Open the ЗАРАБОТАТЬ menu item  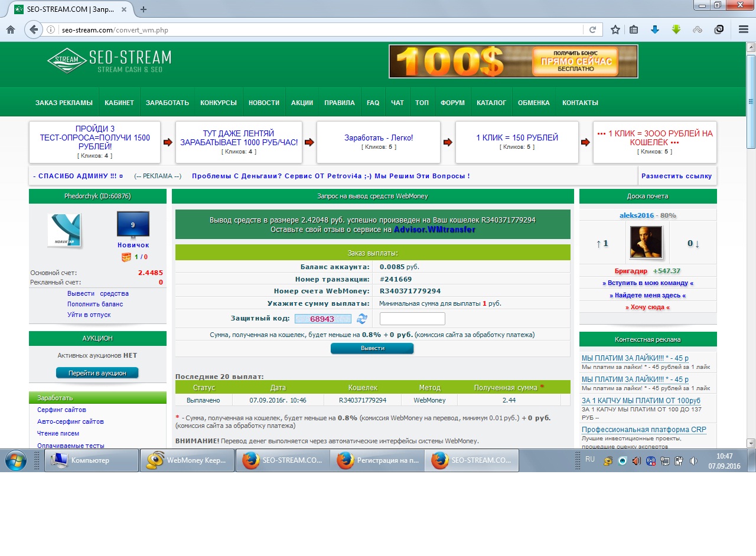click(x=167, y=103)
